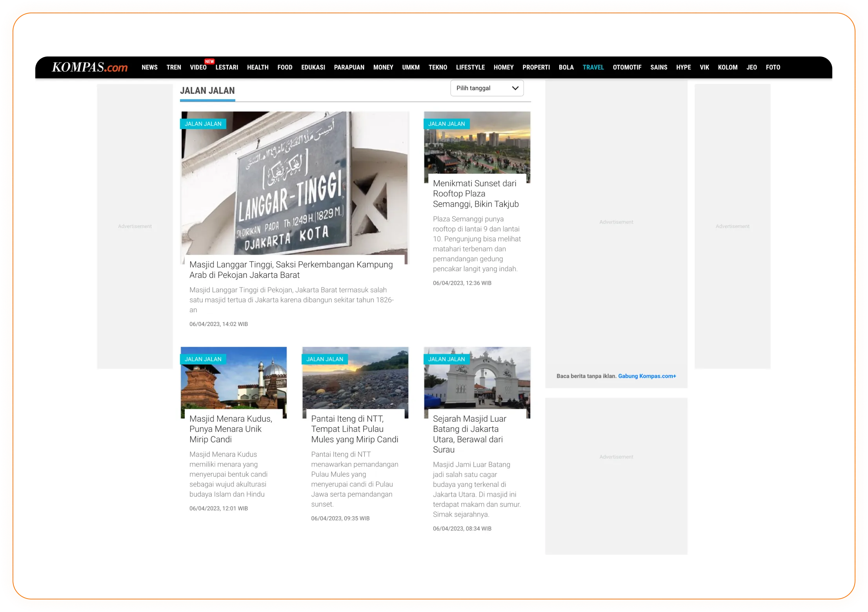Viewport: 868px width, 612px height.
Task: Select FOOD in the navigation bar
Action: [x=285, y=67]
